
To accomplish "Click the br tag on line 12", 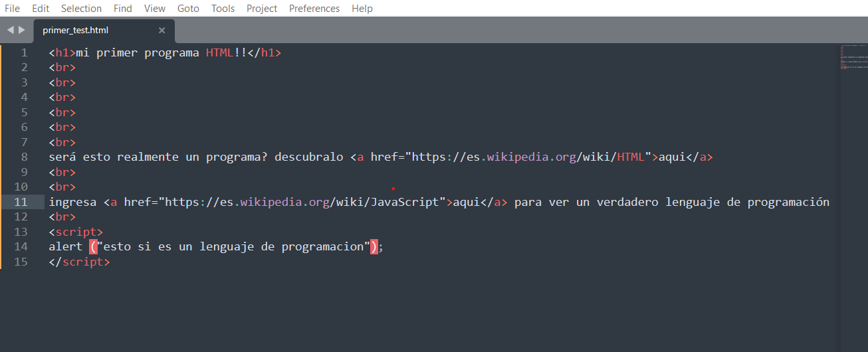I will coord(62,217).
